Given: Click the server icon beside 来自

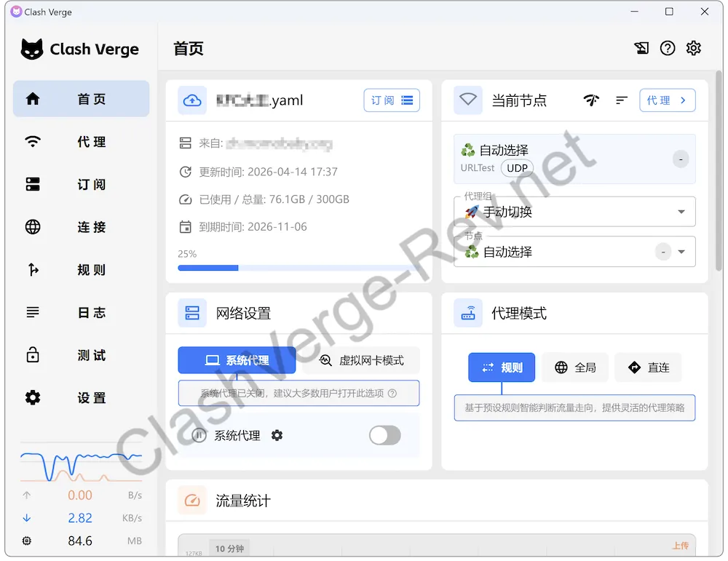Looking at the screenshot, I should (x=185, y=143).
